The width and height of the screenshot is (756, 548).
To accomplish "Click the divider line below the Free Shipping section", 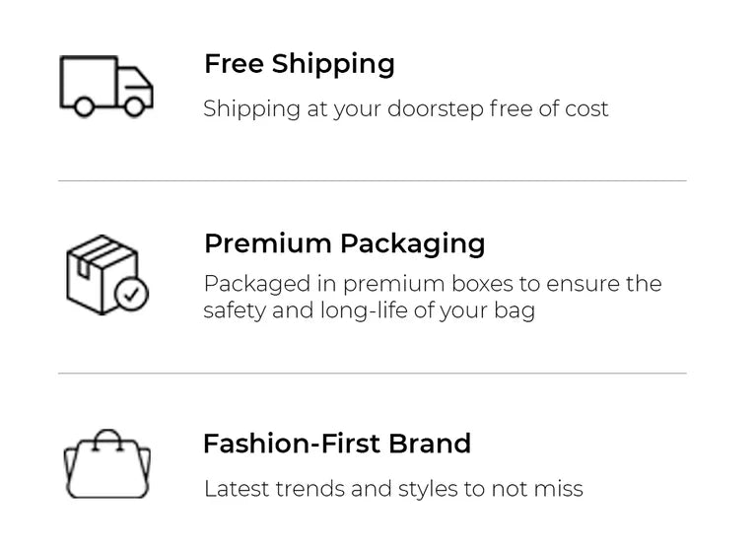I will pyautogui.click(x=372, y=180).
